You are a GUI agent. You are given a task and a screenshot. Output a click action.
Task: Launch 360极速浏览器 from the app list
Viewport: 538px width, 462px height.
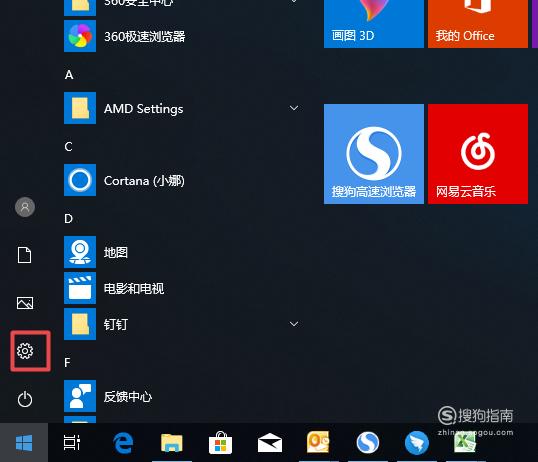point(184,36)
